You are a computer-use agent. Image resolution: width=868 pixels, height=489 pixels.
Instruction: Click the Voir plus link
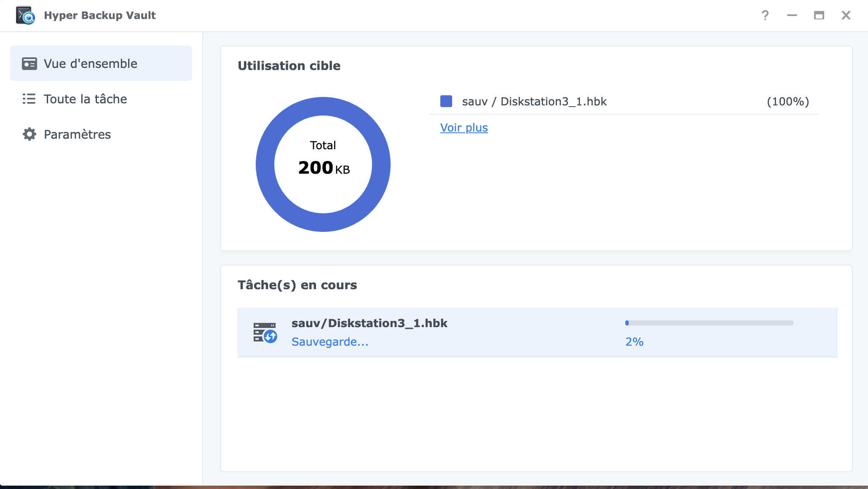(464, 128)
